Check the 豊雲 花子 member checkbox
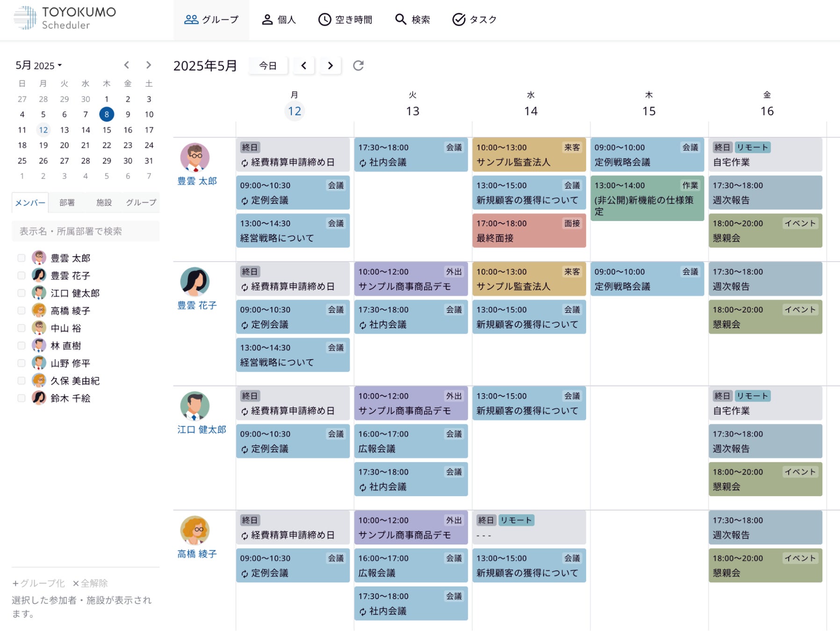This screenshot has height=631, width=840. [x=21, y=275]
